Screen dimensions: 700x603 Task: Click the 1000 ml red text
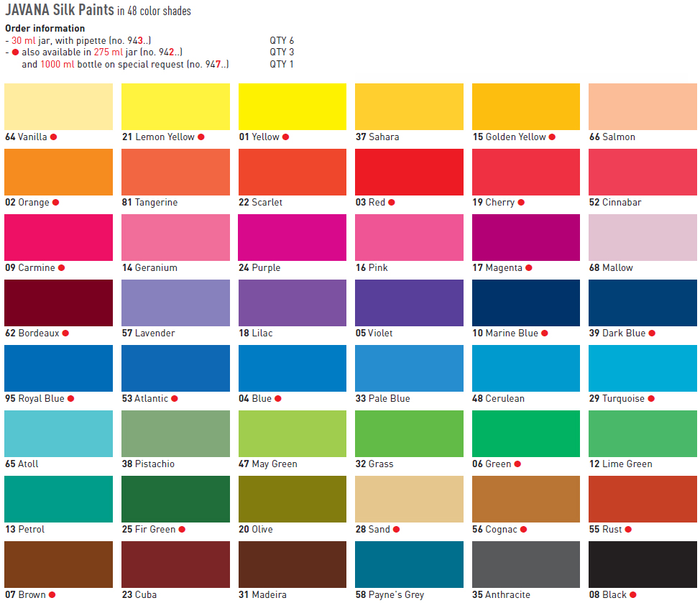point(57,64)
